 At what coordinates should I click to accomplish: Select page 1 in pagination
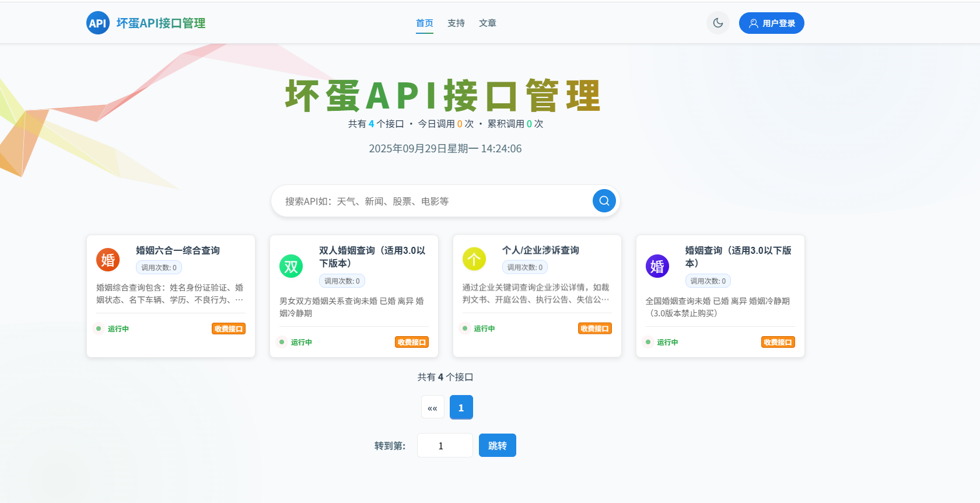461,407
